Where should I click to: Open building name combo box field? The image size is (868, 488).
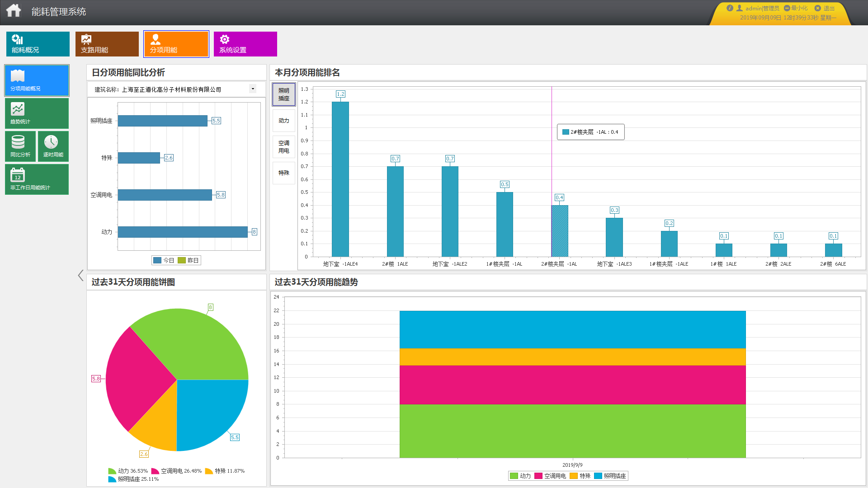tap(181, 89)
